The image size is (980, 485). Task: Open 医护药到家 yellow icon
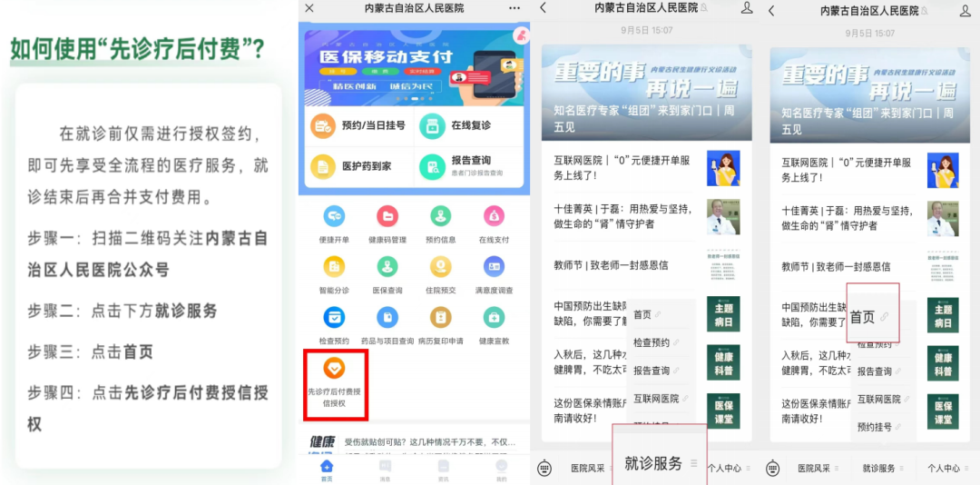click(x=323, y=166)
